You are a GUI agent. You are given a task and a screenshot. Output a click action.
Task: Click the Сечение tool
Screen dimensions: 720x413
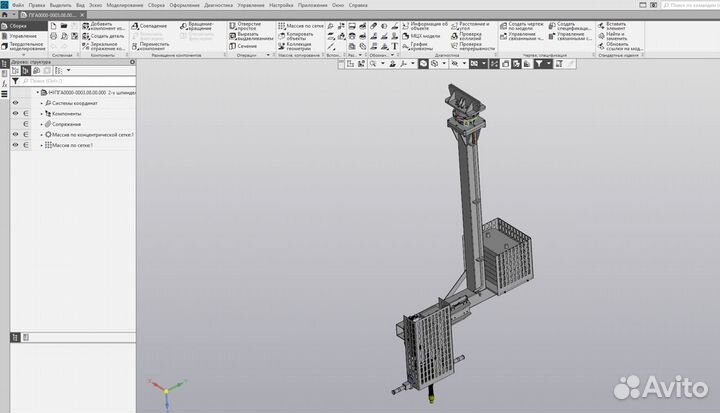point(243,46)
